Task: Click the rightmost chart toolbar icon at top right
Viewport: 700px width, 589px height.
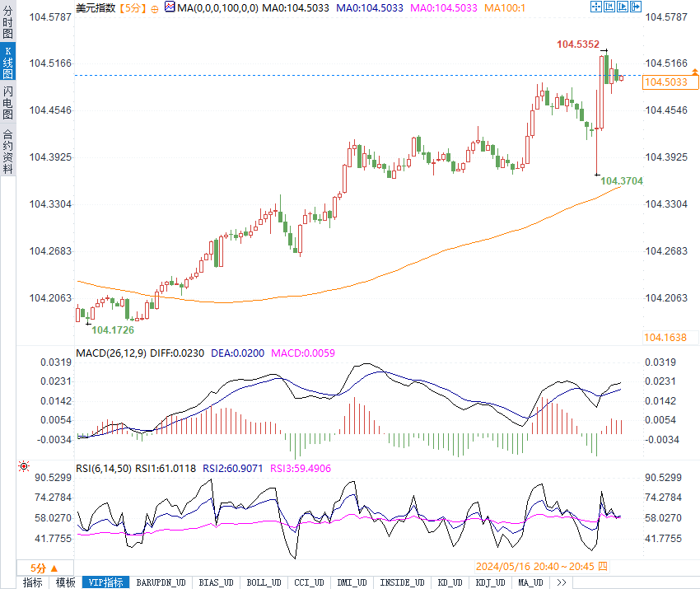Action: [636, 7]
